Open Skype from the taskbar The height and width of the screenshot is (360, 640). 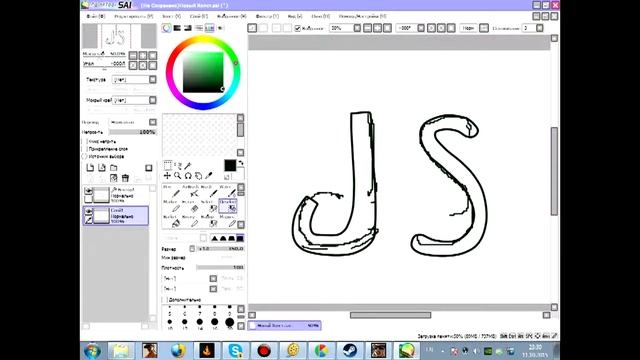tap(236, 351)
